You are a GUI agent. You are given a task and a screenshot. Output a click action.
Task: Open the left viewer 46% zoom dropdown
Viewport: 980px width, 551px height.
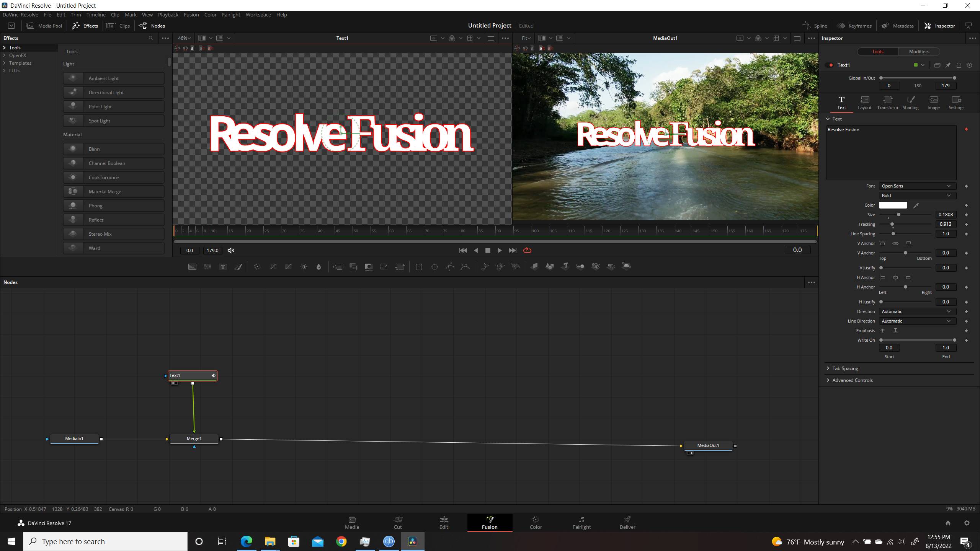(x=184, y=38)
